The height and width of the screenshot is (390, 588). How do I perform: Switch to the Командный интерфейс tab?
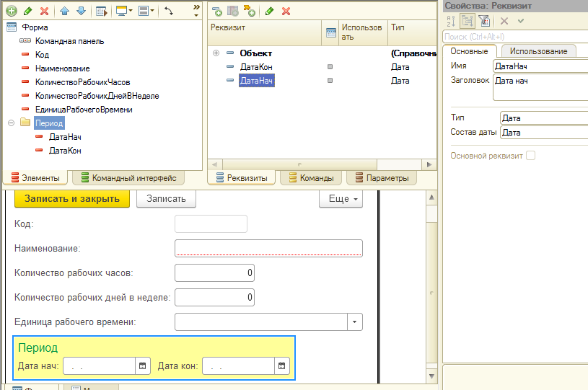click(x=128, y=178)
